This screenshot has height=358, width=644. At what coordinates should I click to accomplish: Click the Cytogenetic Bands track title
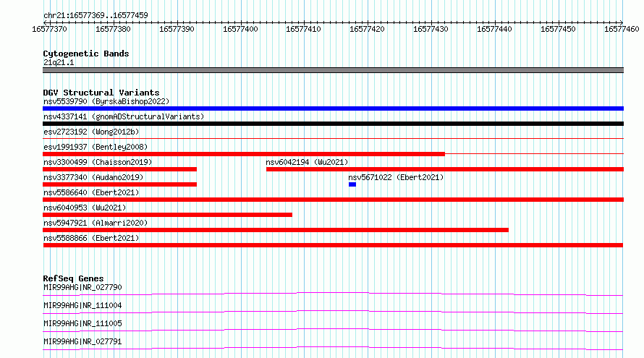click(86, 54)
